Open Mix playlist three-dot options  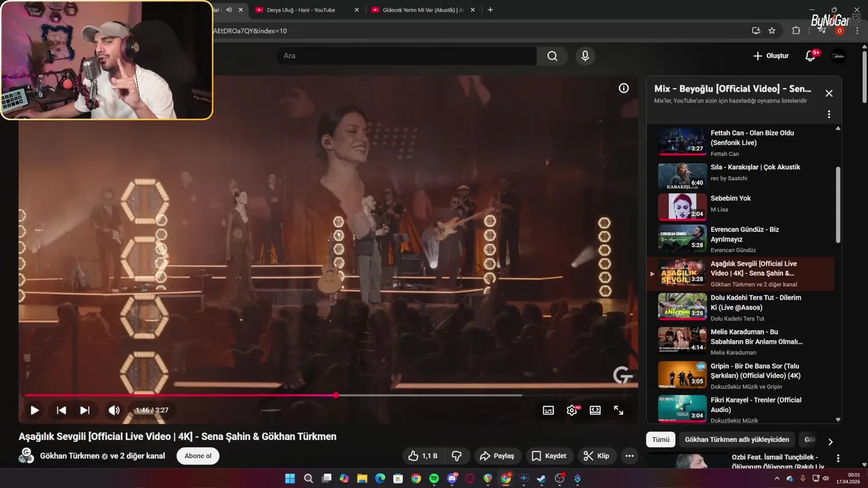(829, 115)
